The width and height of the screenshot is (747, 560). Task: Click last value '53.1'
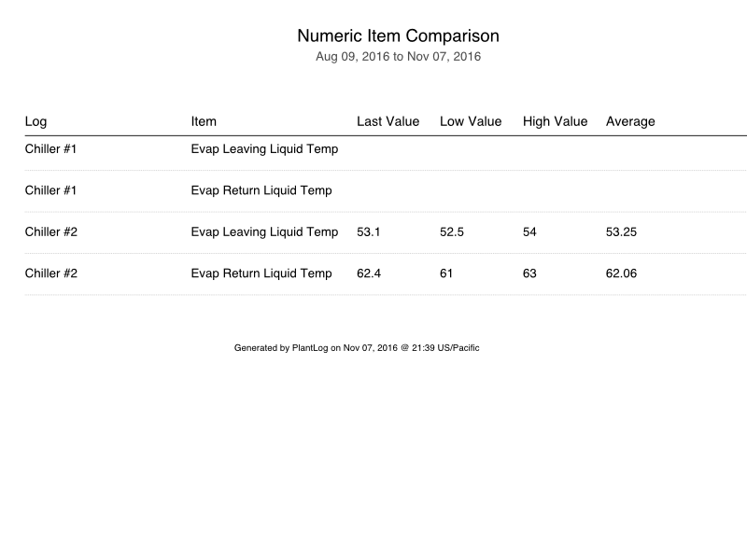368,231
